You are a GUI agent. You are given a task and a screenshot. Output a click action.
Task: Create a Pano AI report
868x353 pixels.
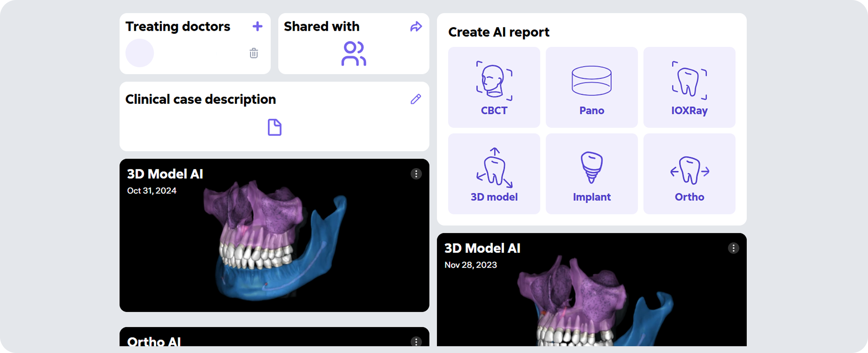(x=591, y=87)
